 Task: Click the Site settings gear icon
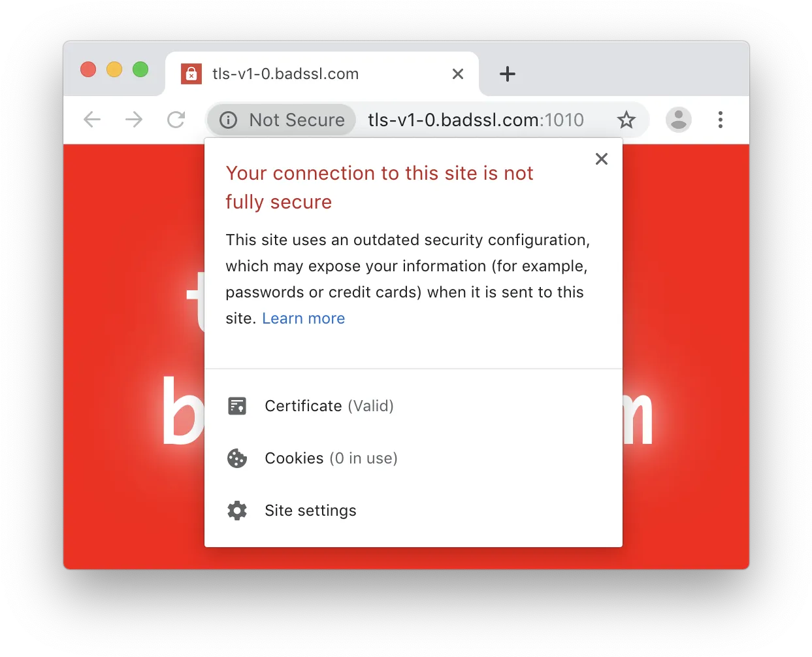pyautogui.click(x=237, y=511)
